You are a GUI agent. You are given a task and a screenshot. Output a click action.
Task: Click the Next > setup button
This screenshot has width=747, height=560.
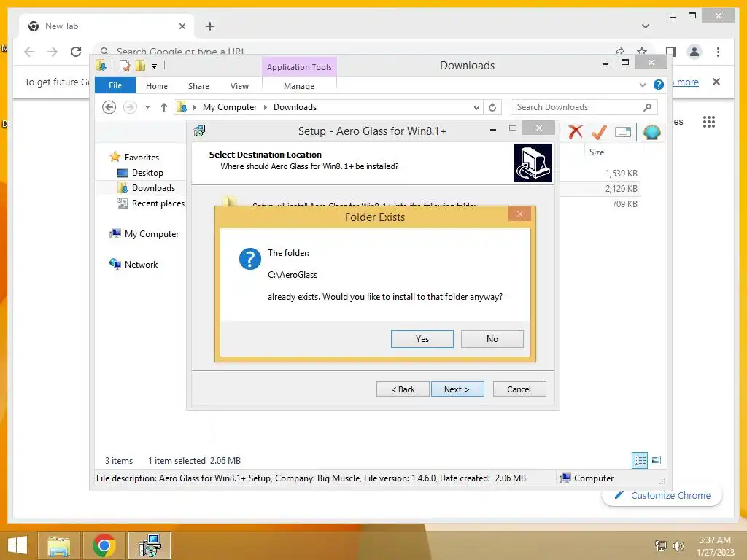point(457,389)
